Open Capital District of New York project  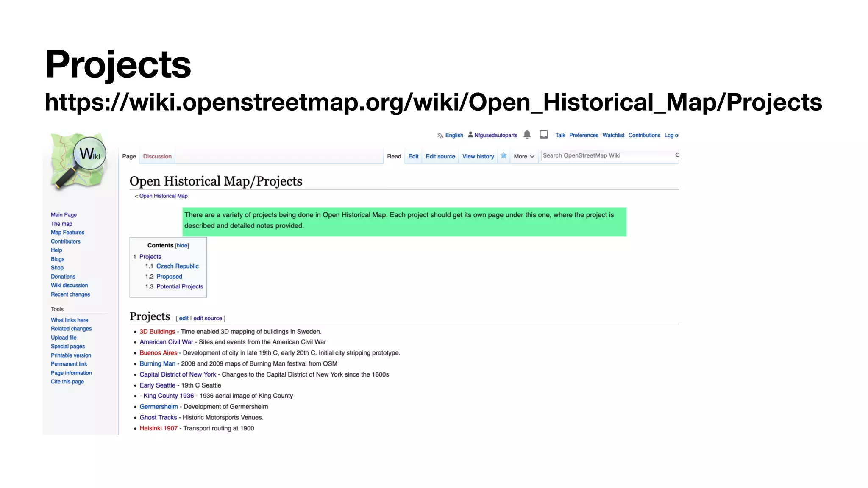coord(178,374)
